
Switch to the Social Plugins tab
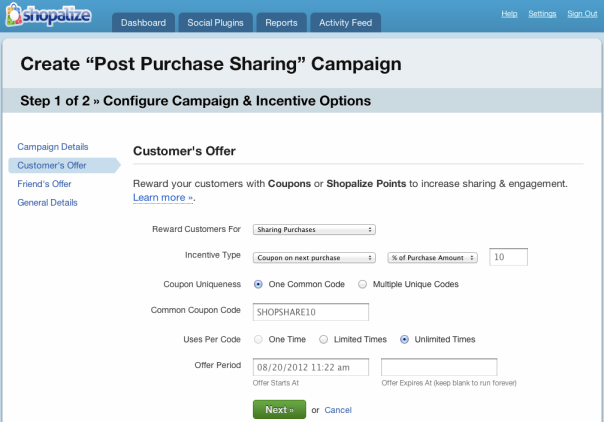tap(215, 23)
